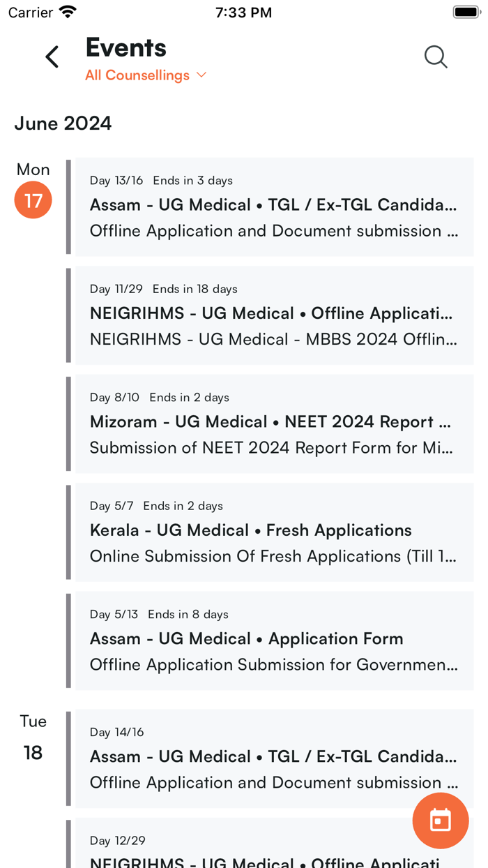
Task: Select Tue 18 date label
Action: (33, 752)
